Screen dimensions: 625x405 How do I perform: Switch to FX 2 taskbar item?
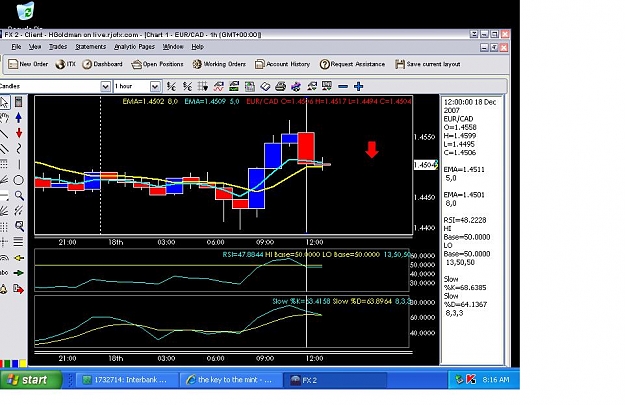coord(335,380)
